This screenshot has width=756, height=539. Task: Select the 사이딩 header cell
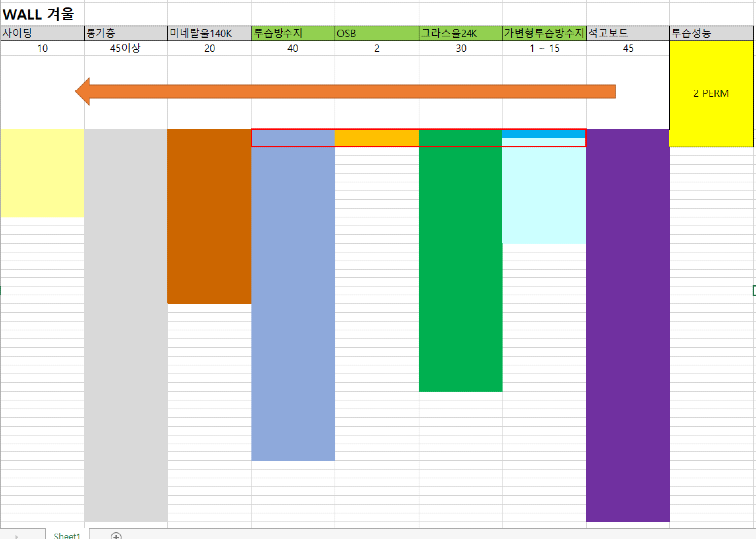point(42,33)
